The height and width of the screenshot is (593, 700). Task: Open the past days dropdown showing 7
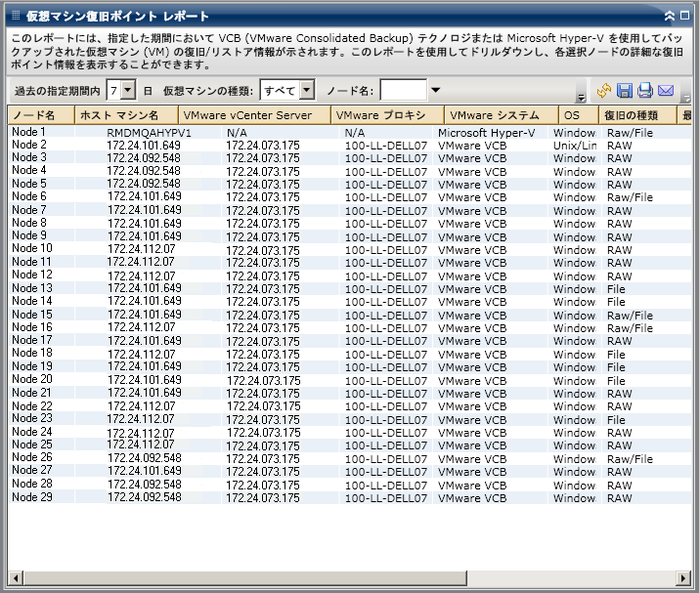tap(128, 91)
